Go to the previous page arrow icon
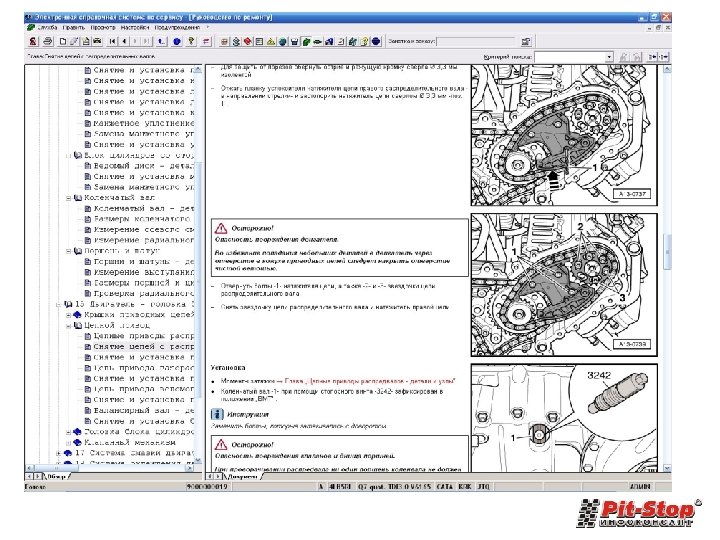This screenshot has width=720, height=540. coord(124,41)
